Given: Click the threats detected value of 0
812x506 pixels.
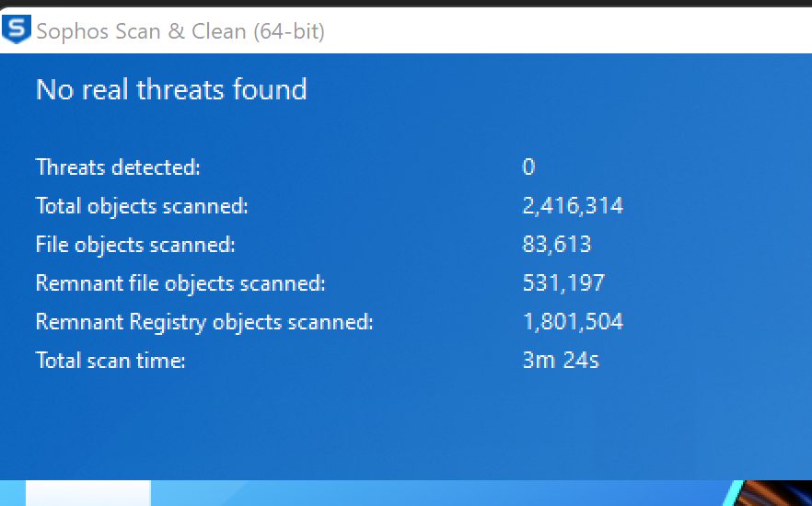Looking at the screenshot, I should click(528, 167).
